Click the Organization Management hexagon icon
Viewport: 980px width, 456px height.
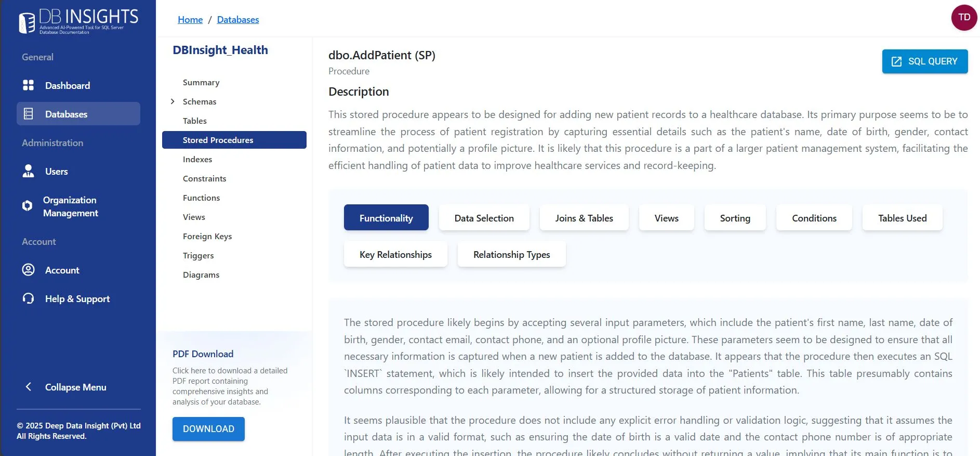[x=27, y=206]
